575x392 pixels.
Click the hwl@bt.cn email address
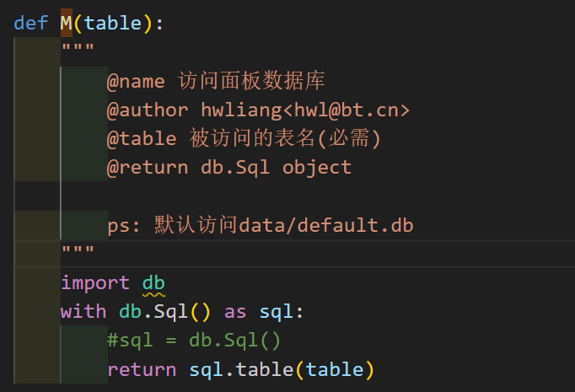[x=347, y=110]
